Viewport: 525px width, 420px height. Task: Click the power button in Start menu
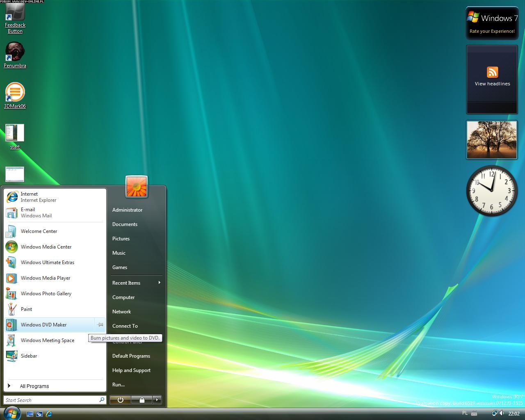point(120,400)
